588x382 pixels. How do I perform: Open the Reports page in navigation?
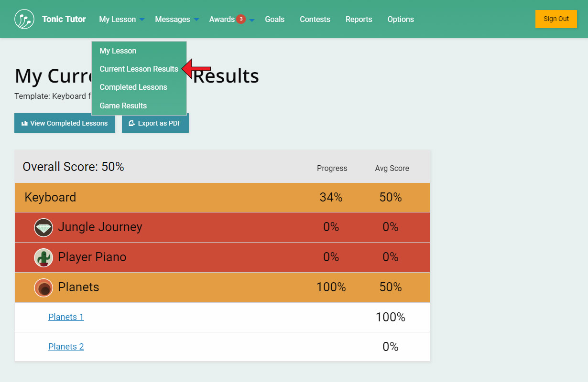click(359, 19)
